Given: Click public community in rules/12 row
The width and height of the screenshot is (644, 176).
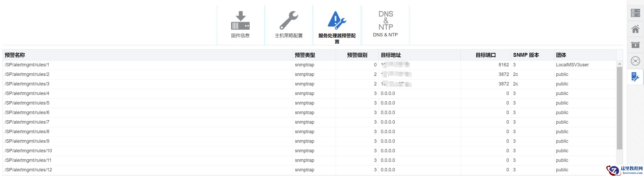Looking at the screenshot, I should [562, 170].
